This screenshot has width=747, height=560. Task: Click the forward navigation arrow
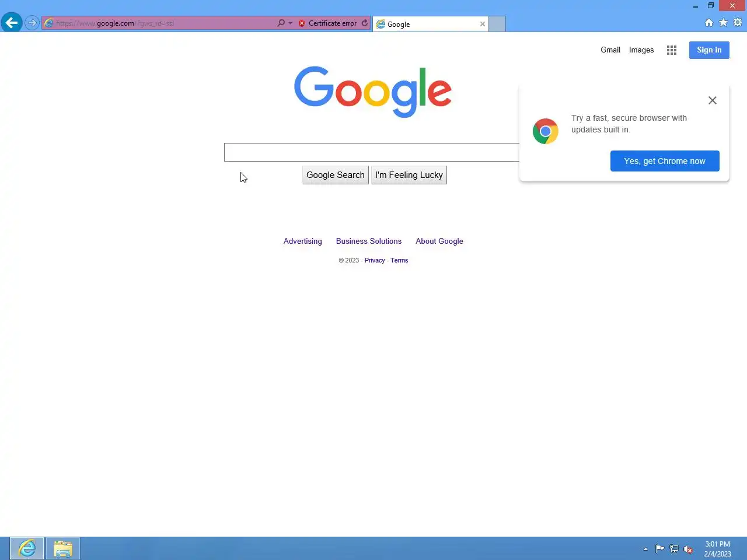[x=32, y=23]
